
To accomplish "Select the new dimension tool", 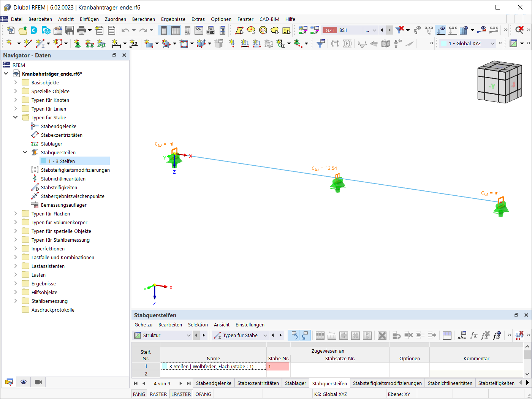I will 116,44.
